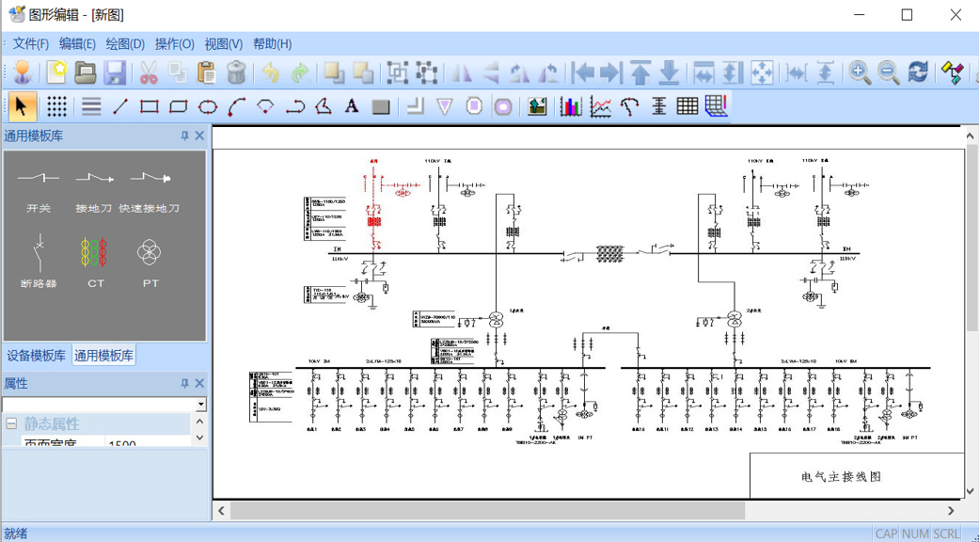980x542 pixels.
Task: Pick the 断路器 breaker template
Action: click(x=39, y=261)
